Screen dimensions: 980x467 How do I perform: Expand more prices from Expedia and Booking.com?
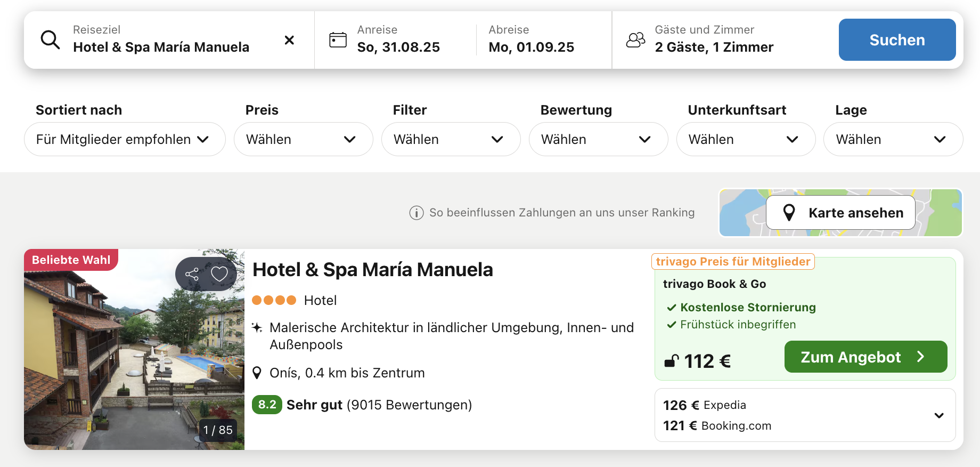point(939,415)
